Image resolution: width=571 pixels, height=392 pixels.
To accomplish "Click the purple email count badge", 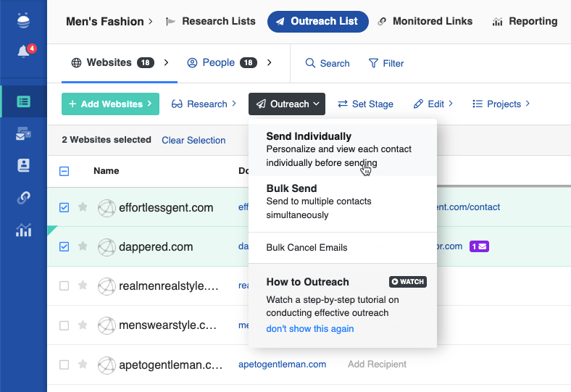I will pos(479,246).
